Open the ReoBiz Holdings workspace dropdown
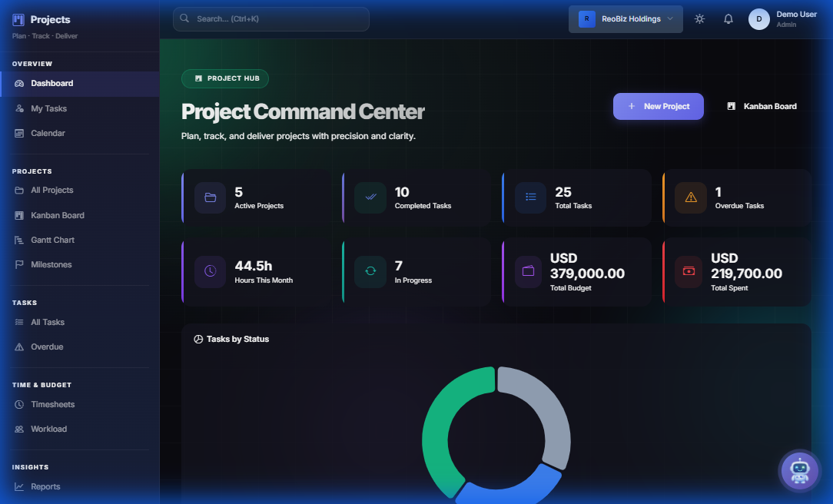This screenshot has width=833, height=504. [625, 18]
